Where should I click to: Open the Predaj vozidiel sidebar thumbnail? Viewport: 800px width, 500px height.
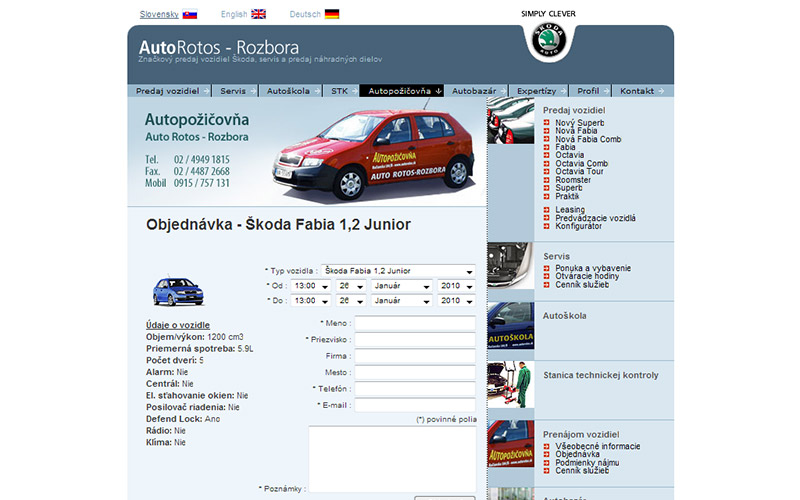pos(510,120)
